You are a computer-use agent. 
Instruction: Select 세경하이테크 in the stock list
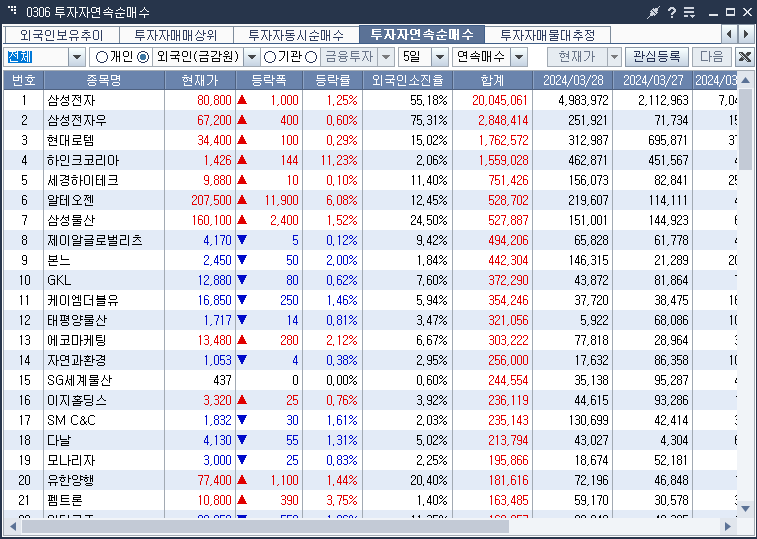[x=83, y=181]
